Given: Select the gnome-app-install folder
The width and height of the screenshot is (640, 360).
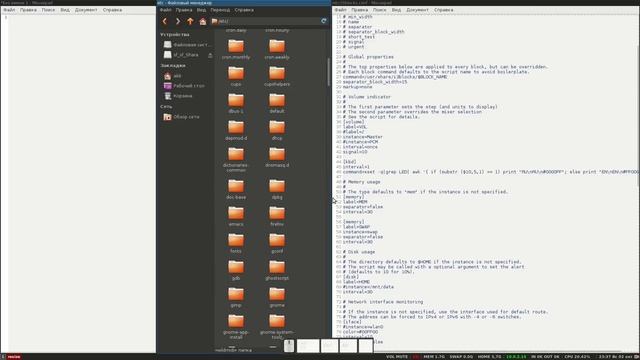Looking at the screenshot, I should pos(236,327).
